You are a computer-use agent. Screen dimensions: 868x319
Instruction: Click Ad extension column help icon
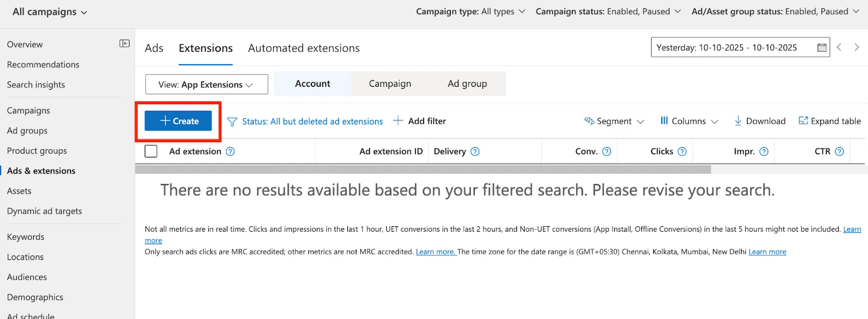230,151
